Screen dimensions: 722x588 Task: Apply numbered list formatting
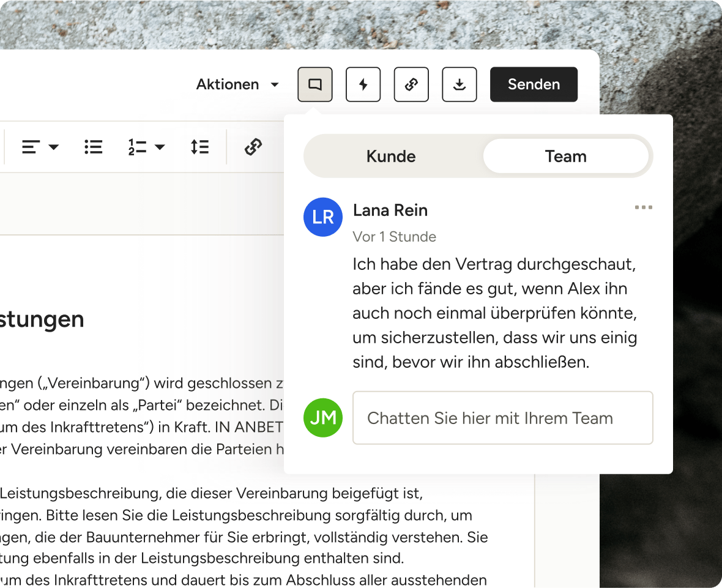138,147
